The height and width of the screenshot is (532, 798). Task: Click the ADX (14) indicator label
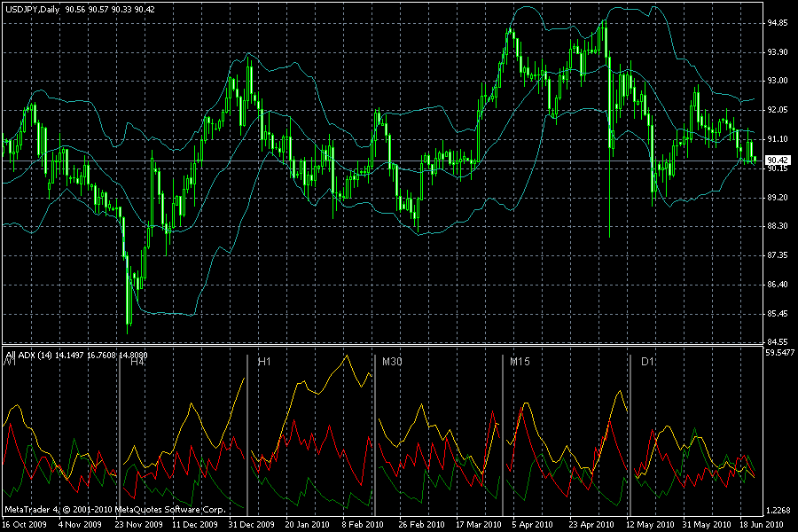[35, 356]
